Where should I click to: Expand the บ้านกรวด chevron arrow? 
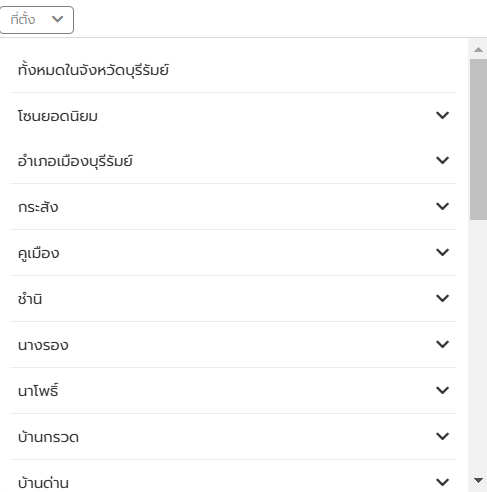pos(442,436)
